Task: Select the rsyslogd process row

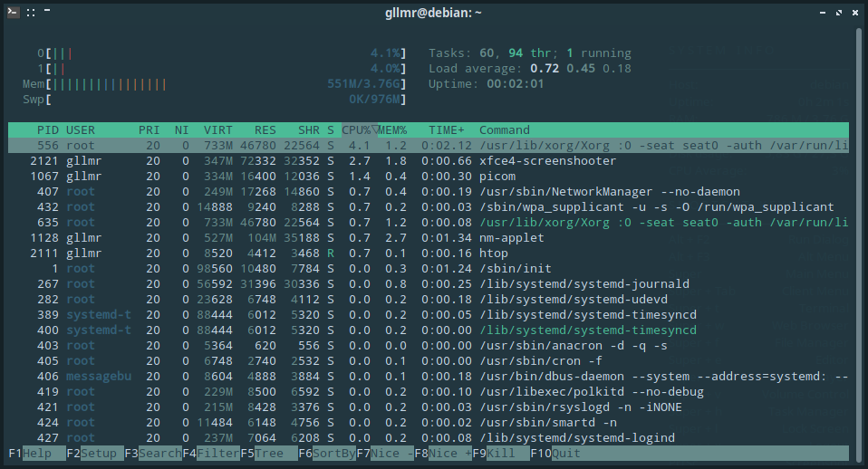Action: tap(429, 407)
